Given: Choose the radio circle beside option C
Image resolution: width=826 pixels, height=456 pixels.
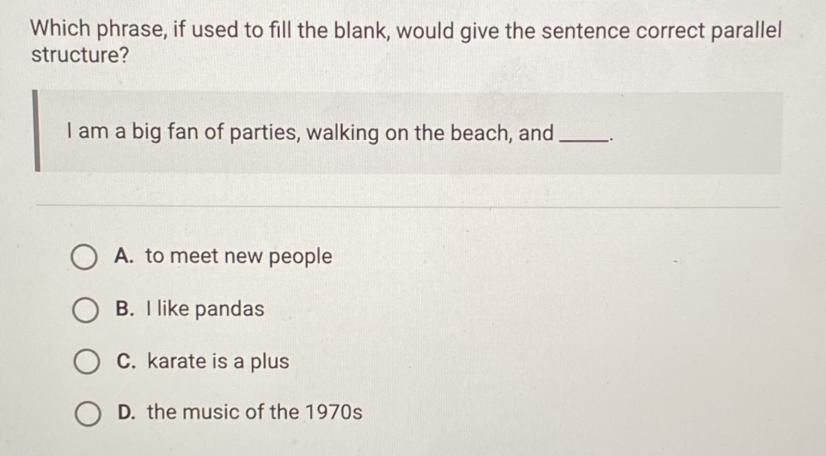Looking at the screenshot, I should (x=86, y=361).
